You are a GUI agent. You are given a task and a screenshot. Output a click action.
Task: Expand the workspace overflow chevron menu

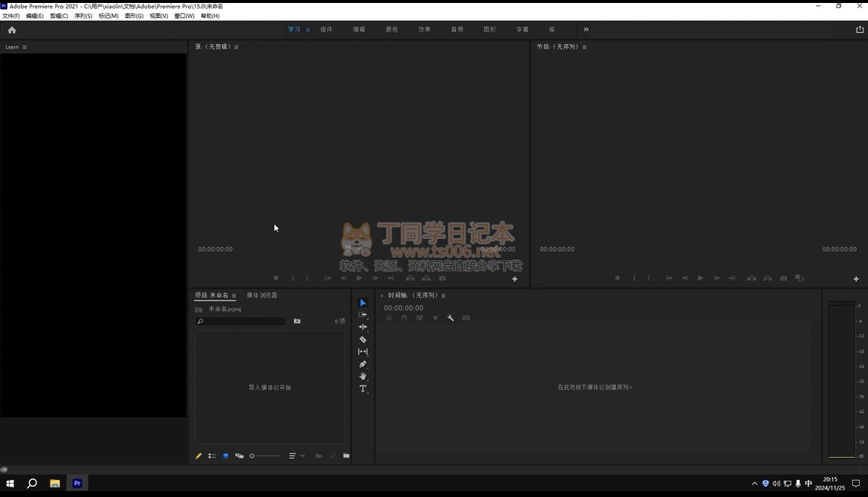click(586, 30)
